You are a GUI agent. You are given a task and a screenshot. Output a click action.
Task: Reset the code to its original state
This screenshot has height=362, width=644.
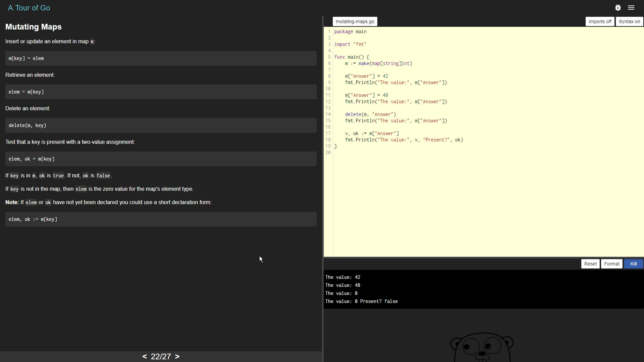[590, 264]
